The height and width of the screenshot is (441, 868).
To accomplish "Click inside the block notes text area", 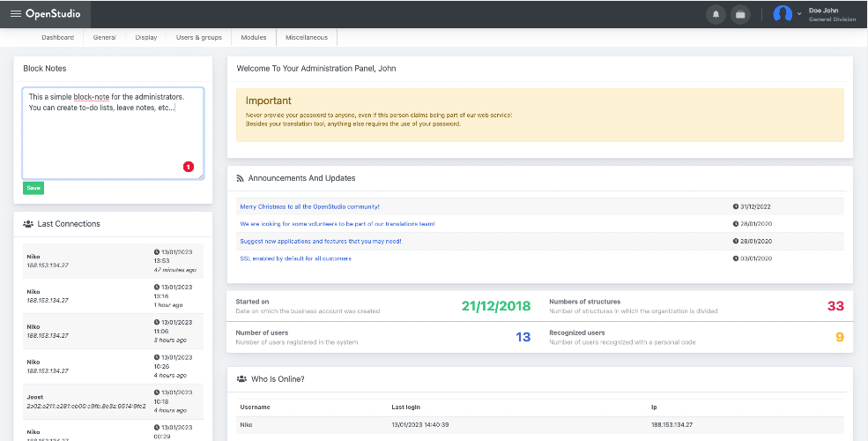I will 113,133.
